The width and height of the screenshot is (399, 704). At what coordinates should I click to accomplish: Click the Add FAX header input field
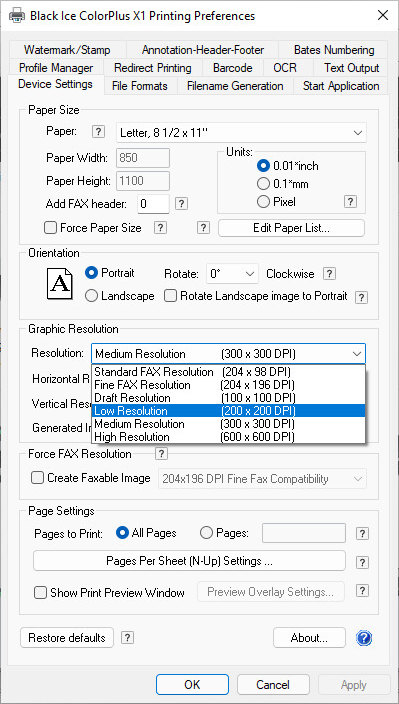click(153, 204)
